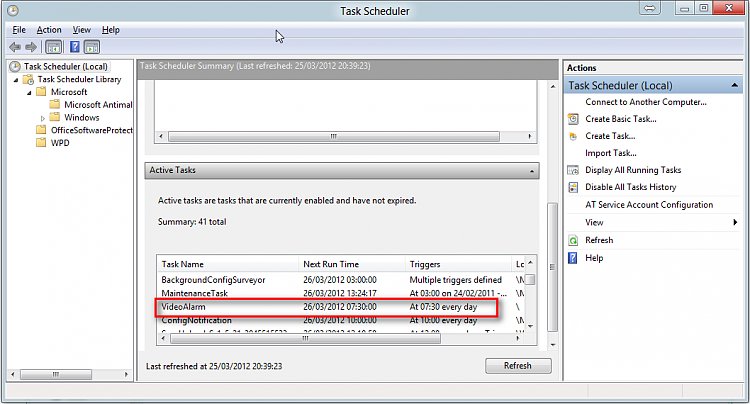Image resolution: width=750 pixels, height=404 pixels.
Task: Click the console tree horizontal scrollbar thumb
Action: 56,374
